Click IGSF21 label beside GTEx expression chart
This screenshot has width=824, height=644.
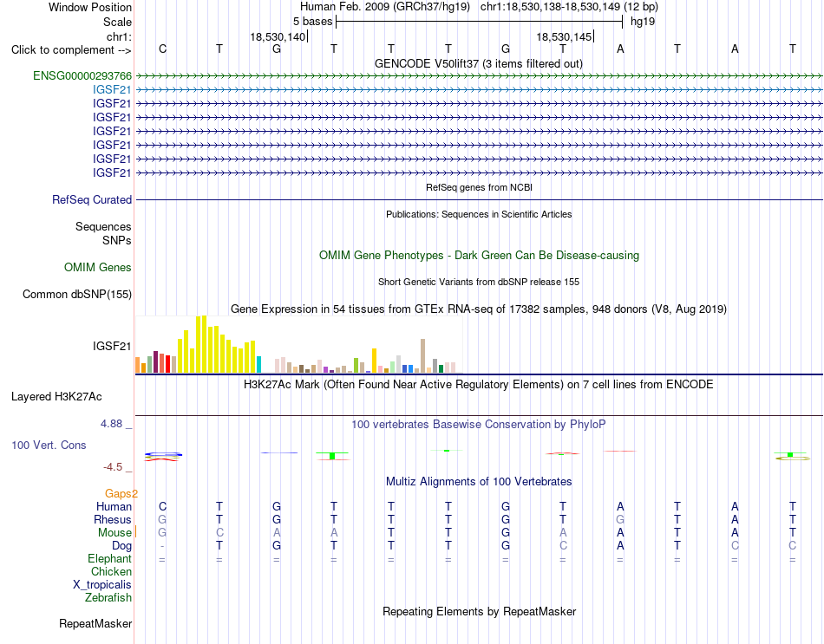(x=112, y=346)
